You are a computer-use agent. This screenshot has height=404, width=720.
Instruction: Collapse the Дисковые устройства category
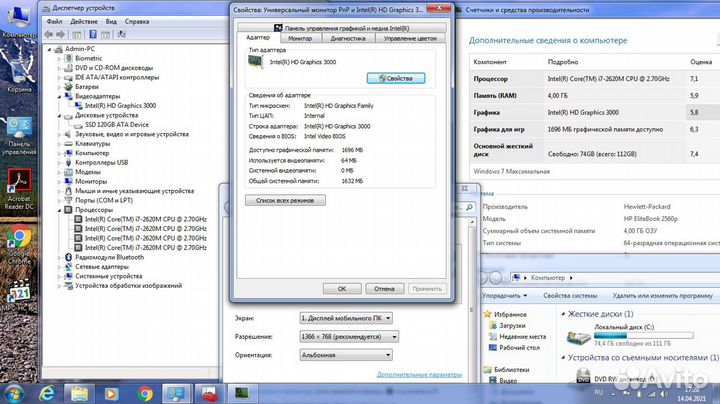click(x=59, y=115)
